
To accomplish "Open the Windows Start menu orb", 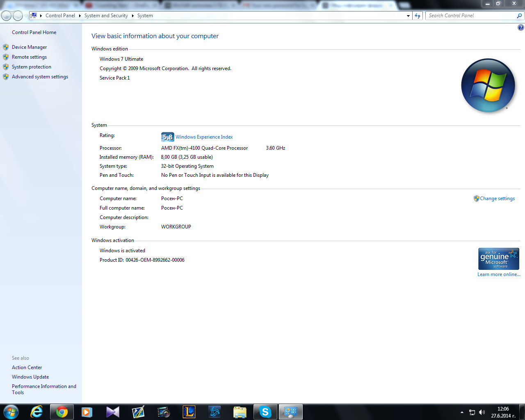I will click(11, 412).
